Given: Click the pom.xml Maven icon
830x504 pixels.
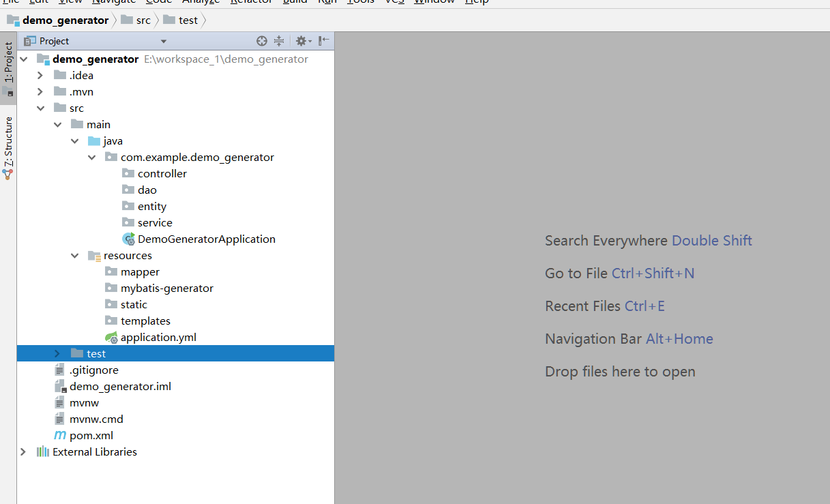Looking at the screenshot, I should click(x=60, y=435).
